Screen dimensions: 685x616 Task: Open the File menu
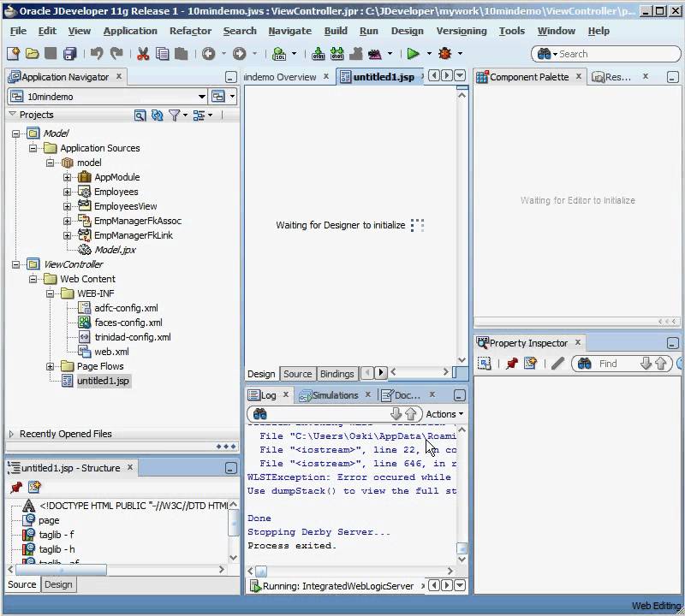click(18, 31)
